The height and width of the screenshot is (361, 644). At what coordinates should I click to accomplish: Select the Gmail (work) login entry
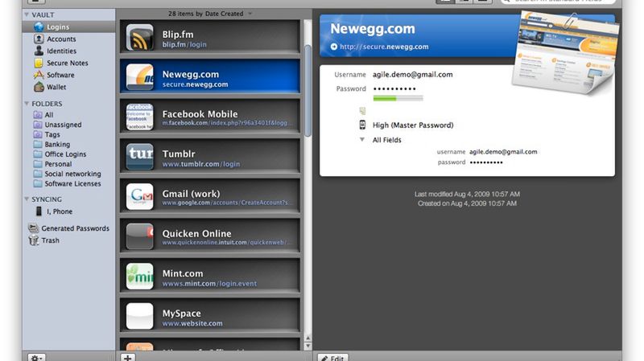210,196
